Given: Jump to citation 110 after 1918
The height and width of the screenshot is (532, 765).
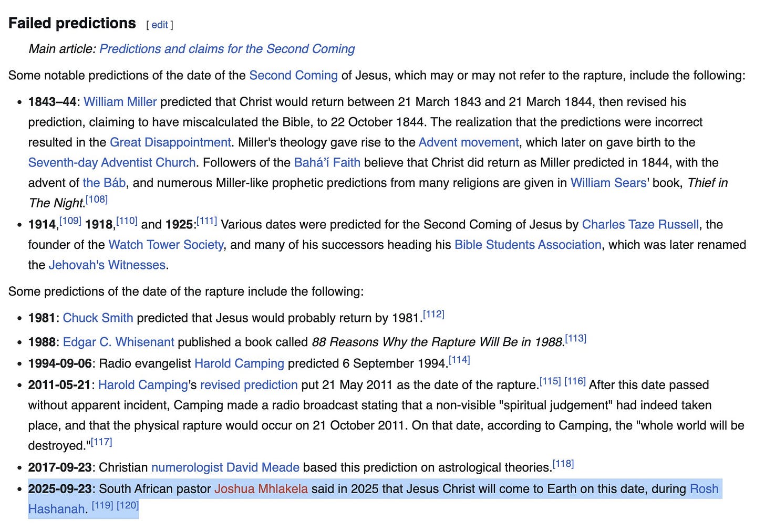Looking at the screenshot, I should point(127,221).
